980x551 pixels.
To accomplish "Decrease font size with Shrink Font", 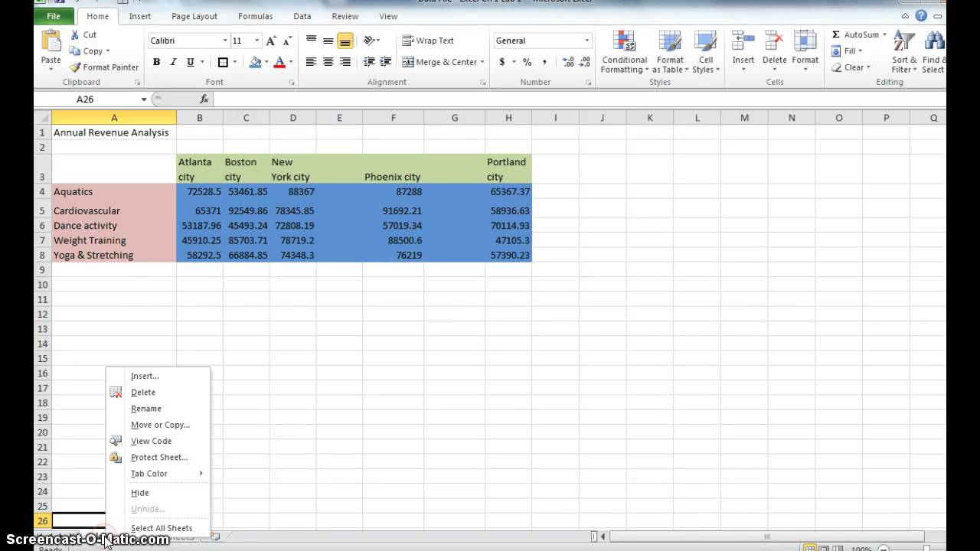I will [x=287, y=41].
